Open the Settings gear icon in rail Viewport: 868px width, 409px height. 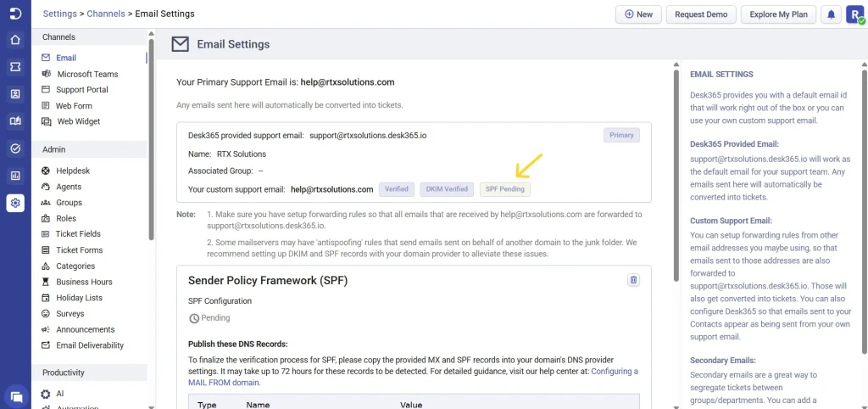(15, 203)
